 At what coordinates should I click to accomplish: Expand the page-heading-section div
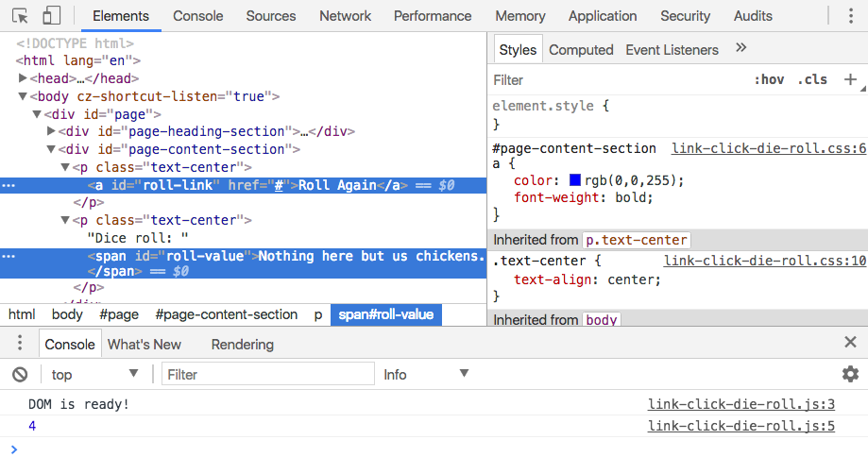[51, 131]
